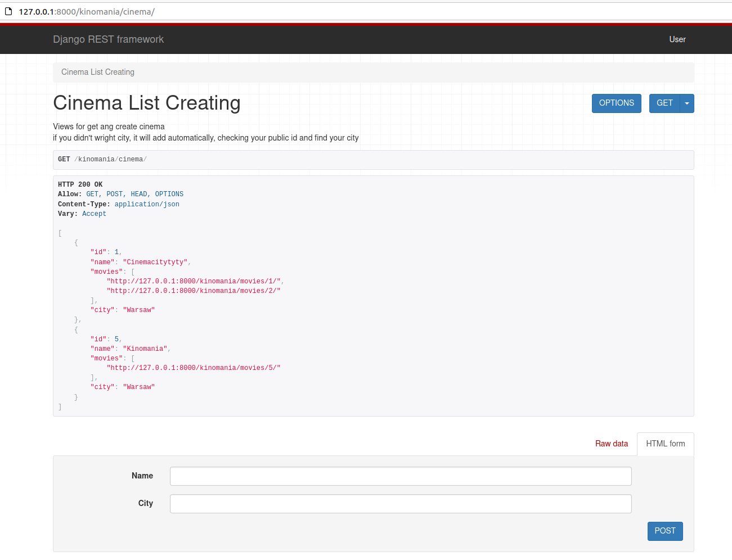Click the OPTIONS button
732x560 pixels.
click(x=617, y=103)
